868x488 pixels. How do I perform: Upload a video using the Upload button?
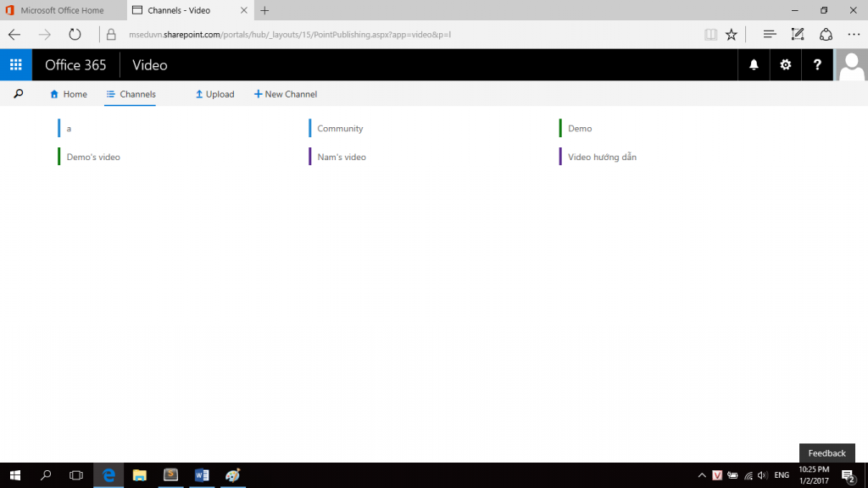tap(214, 94)
